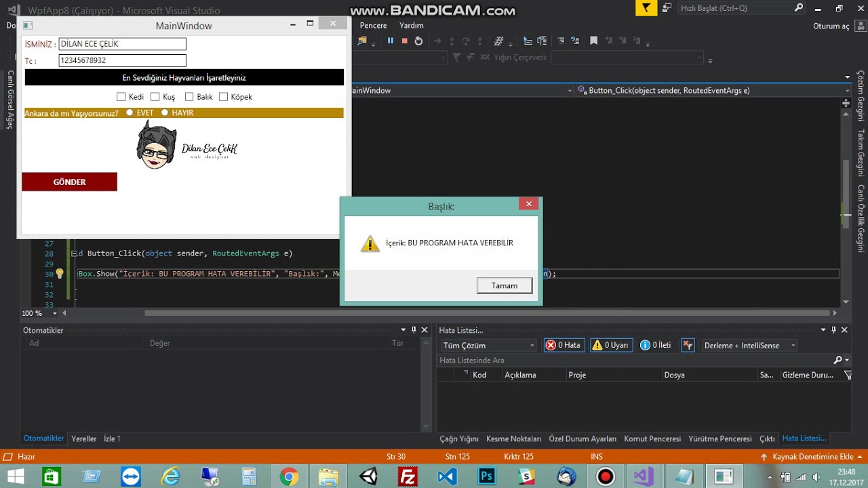Expand the Button_Click member dropdown
This screenshot has height=488, width=868.
(848, 91)
